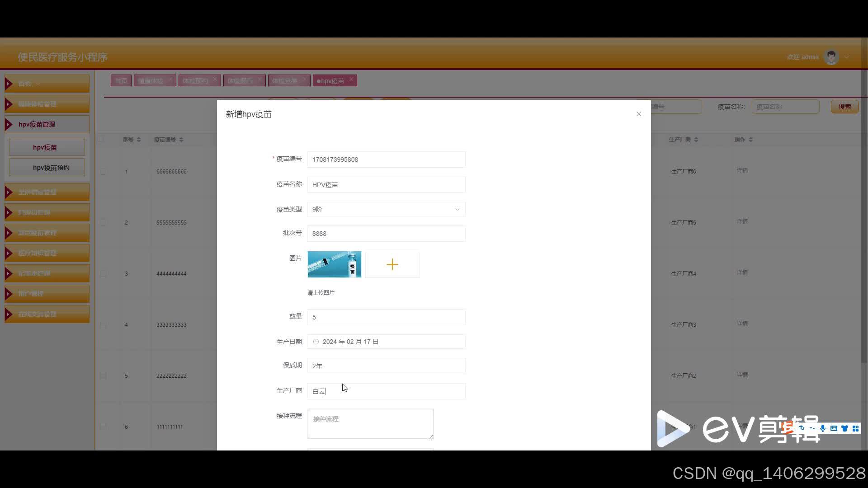This screenshot has height=488, width=868.
Task: Toggle the select-all checkbox in table header
Action: (x=101, y=139)
